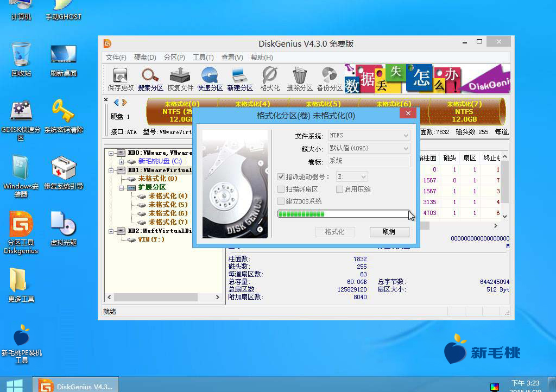Click the 保存更改 toolbar icon

click(x=121, y=79)
